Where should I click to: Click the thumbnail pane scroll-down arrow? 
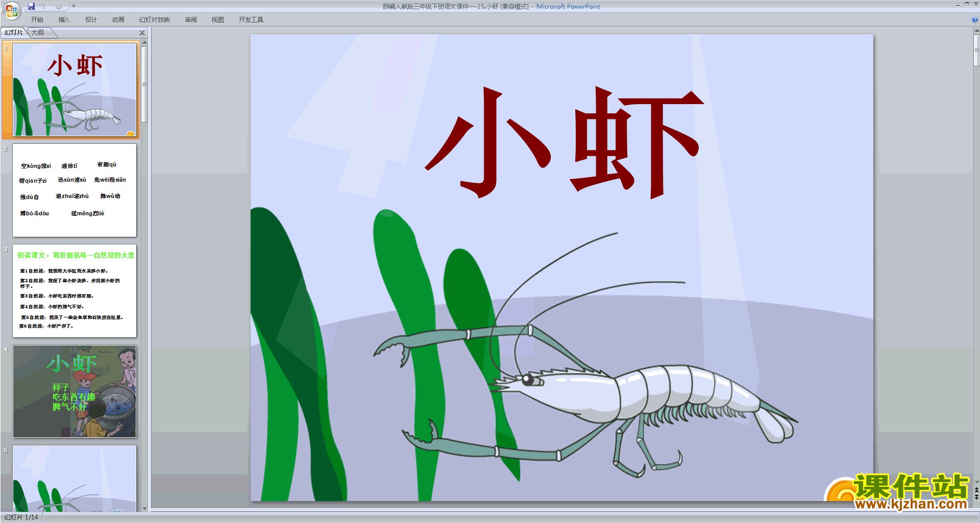[x=144, y=508]
